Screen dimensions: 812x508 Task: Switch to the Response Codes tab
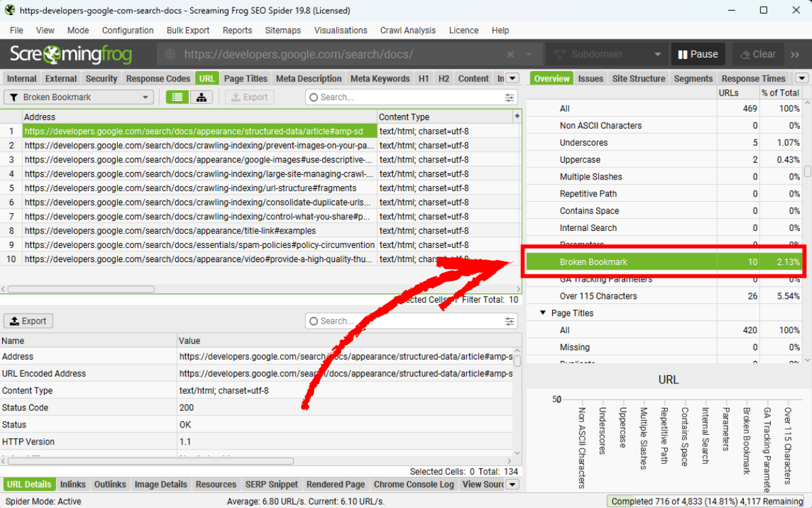pos(158,79)
